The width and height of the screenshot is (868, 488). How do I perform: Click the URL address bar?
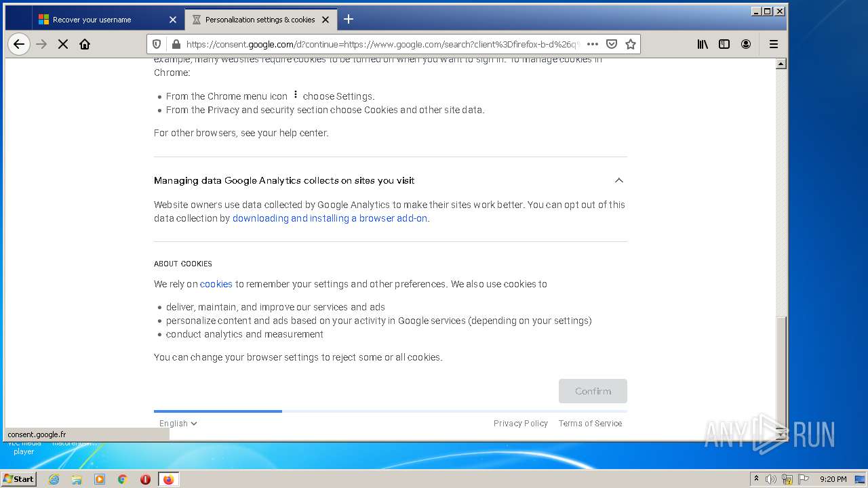(383, 44)
